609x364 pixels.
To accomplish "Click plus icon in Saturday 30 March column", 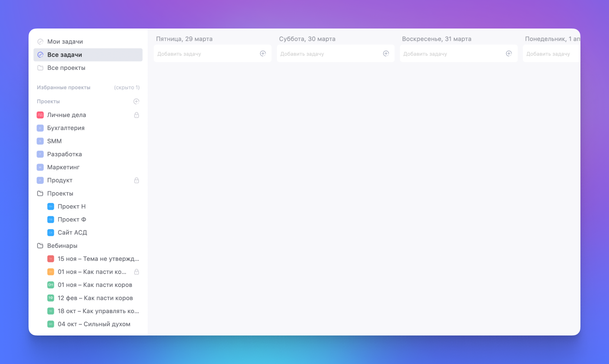I will 386,54.
